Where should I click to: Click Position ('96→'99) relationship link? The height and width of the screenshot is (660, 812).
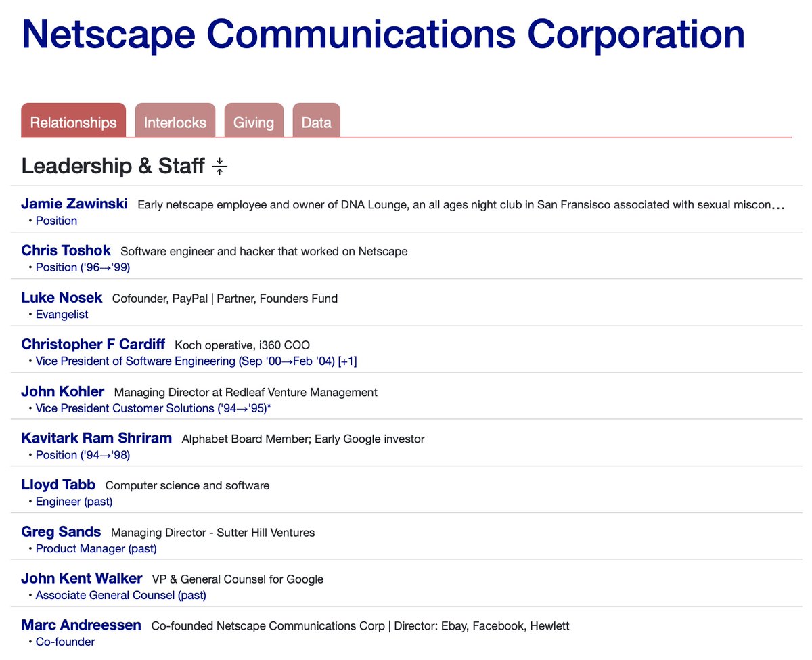click(83, 267)
